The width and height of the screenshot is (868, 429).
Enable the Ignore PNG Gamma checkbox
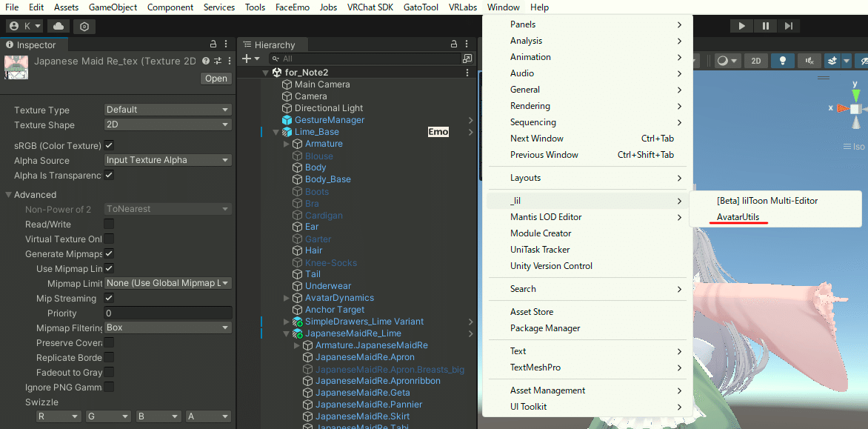coord(109,387)
